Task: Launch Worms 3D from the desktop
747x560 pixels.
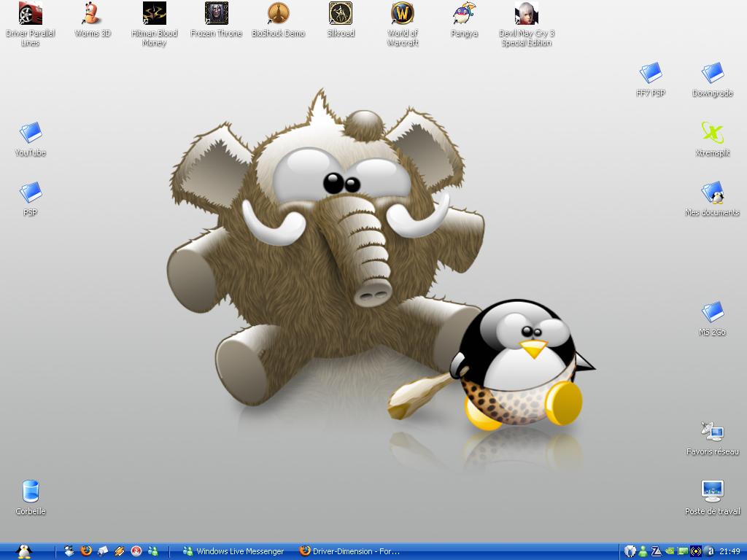Action: [93, 15]
